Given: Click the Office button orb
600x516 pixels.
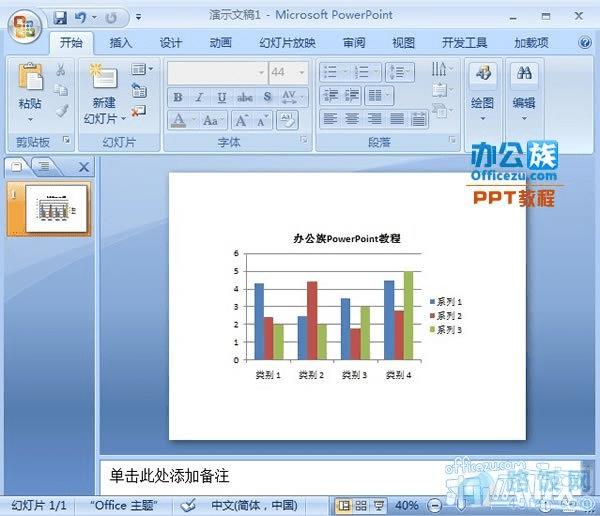Looking at the screenshot, I should point(24,26).
